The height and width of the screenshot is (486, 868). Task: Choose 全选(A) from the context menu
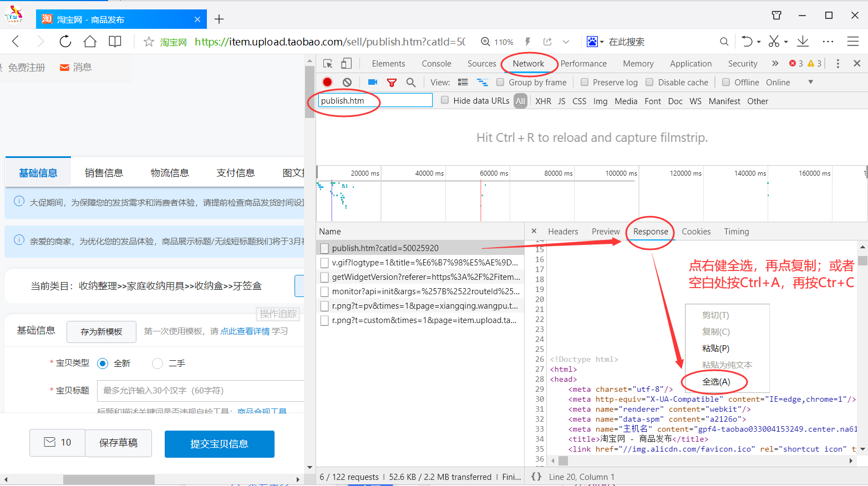pyautogui.click(x=716, y=382)
